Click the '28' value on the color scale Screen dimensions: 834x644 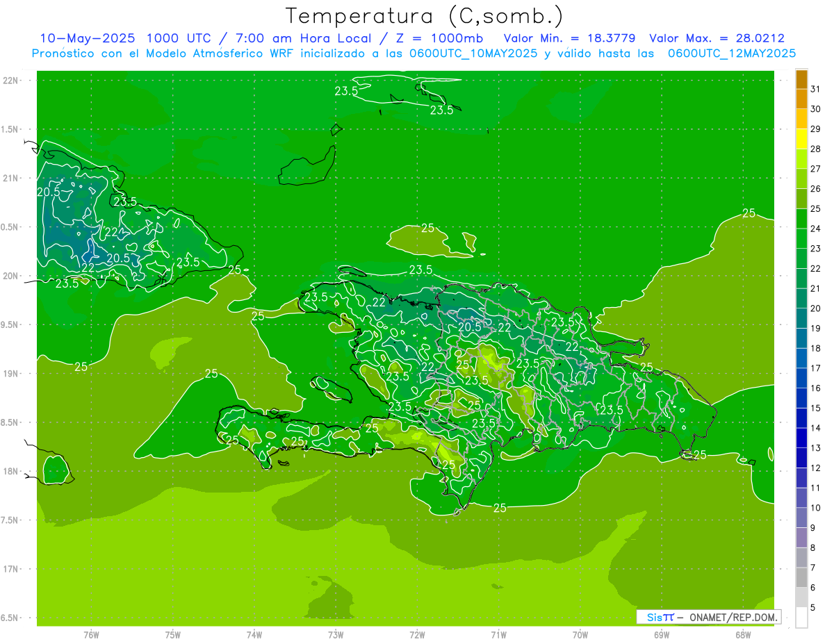[815, 149]
